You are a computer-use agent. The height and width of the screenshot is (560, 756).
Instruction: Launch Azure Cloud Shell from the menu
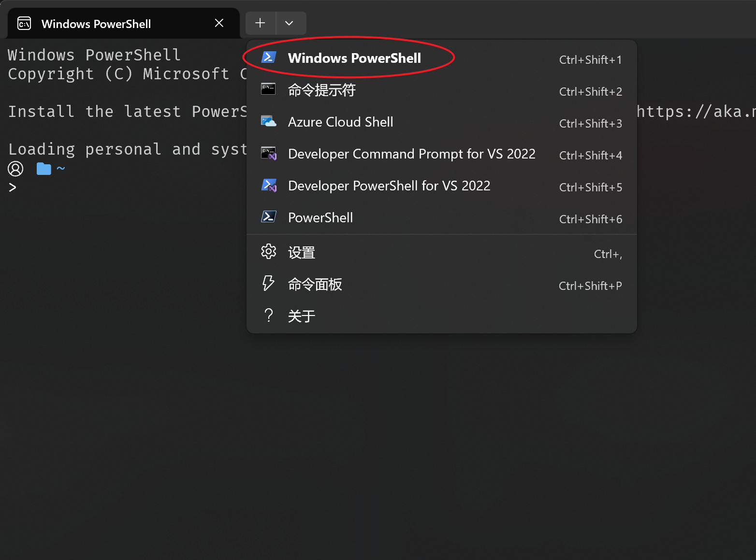pos(442,122)
